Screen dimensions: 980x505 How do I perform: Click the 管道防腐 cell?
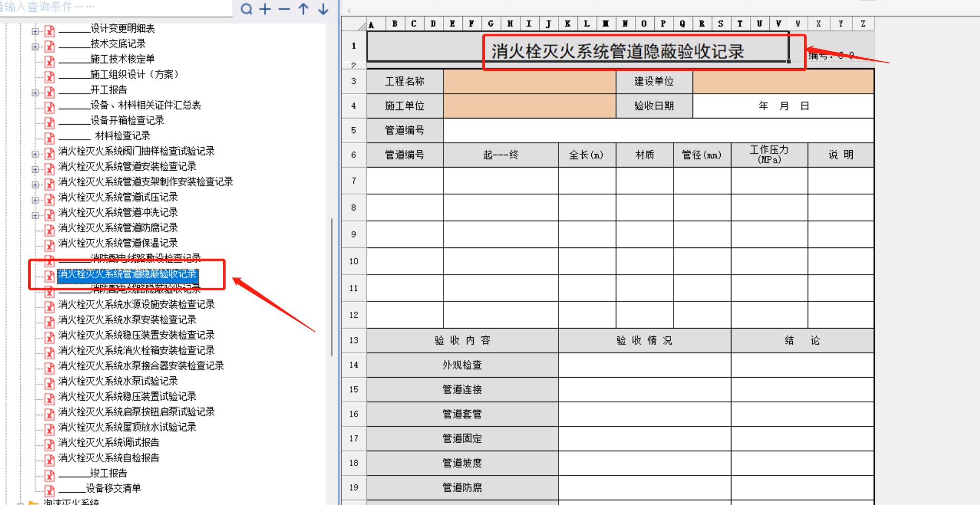click(462, 488)
